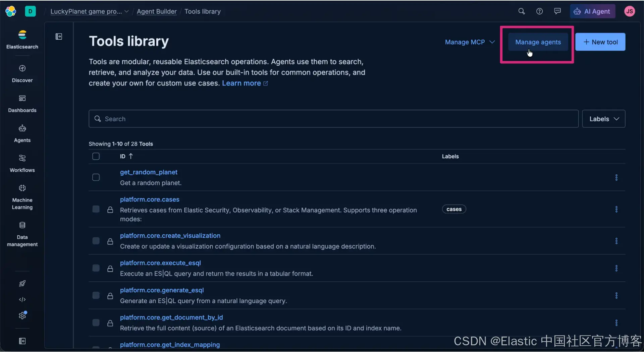This screenshot has width=644, height=352.
Task: Open Data management in the sidebar
Action: click(x=22, y=234)
